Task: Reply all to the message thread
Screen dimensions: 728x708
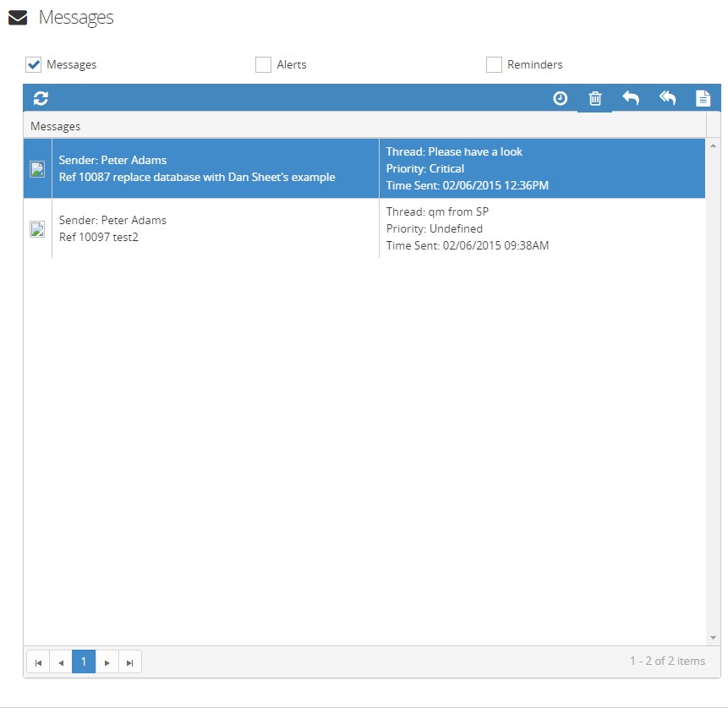Action: pos(667,98)
